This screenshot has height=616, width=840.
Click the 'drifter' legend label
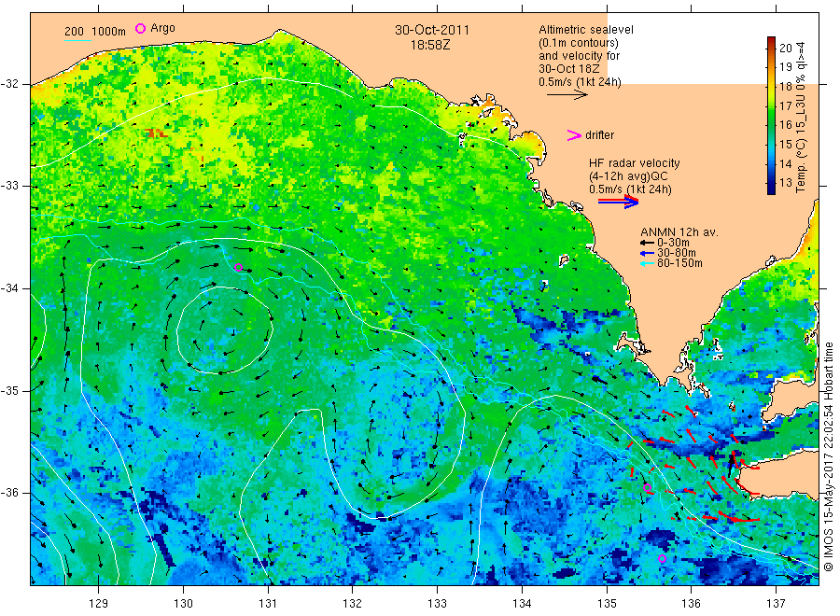(599, 135)
